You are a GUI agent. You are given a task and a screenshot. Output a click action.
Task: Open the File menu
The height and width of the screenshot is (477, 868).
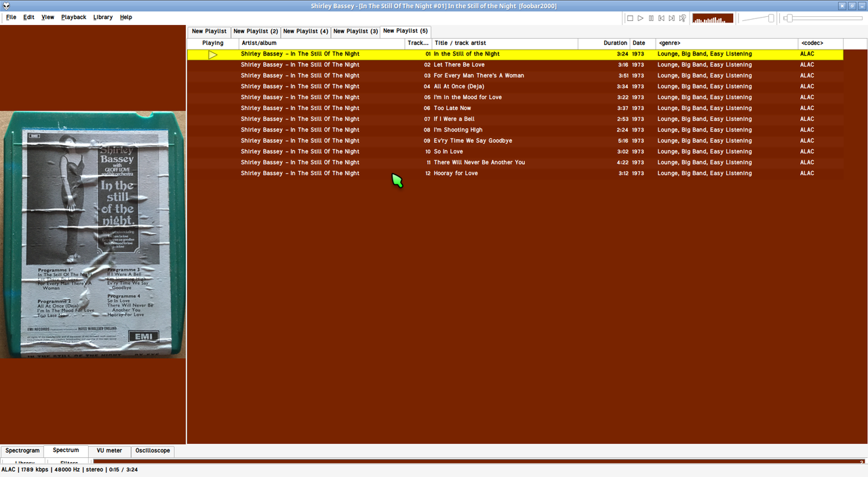12,17
